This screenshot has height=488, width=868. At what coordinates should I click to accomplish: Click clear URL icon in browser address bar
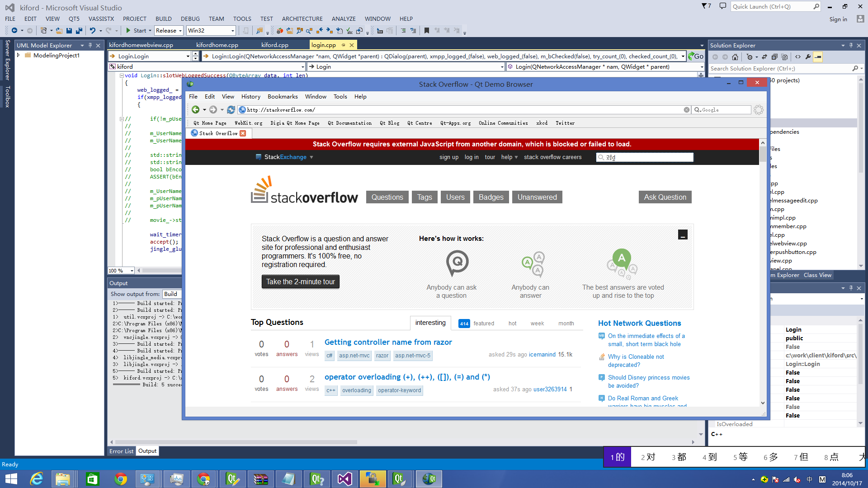click(x=687, y=110)
